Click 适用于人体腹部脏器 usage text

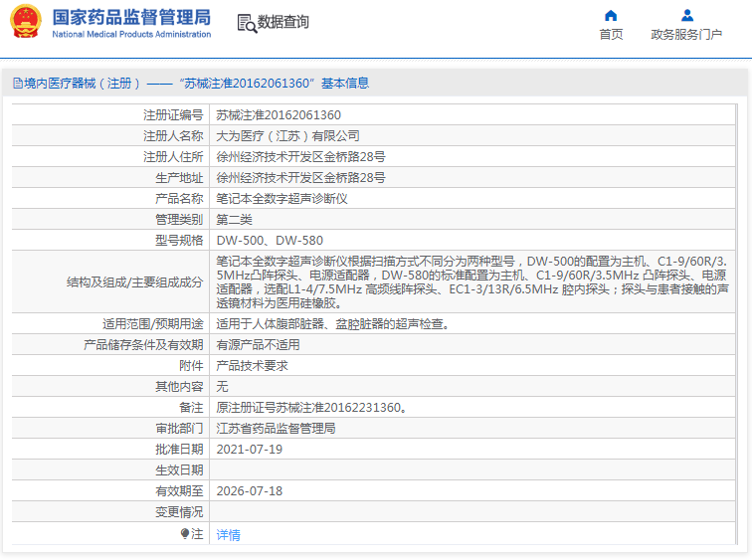(x=333, y=324)
